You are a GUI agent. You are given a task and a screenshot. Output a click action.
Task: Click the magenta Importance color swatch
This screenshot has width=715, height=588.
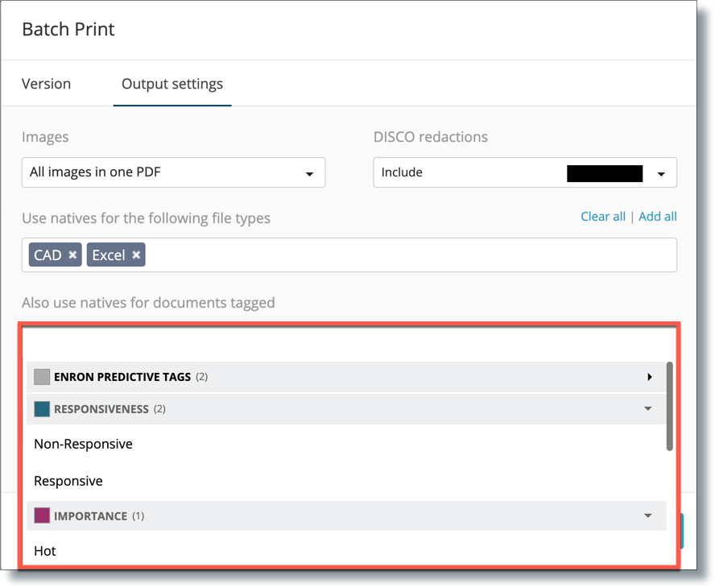coord(42,516)
